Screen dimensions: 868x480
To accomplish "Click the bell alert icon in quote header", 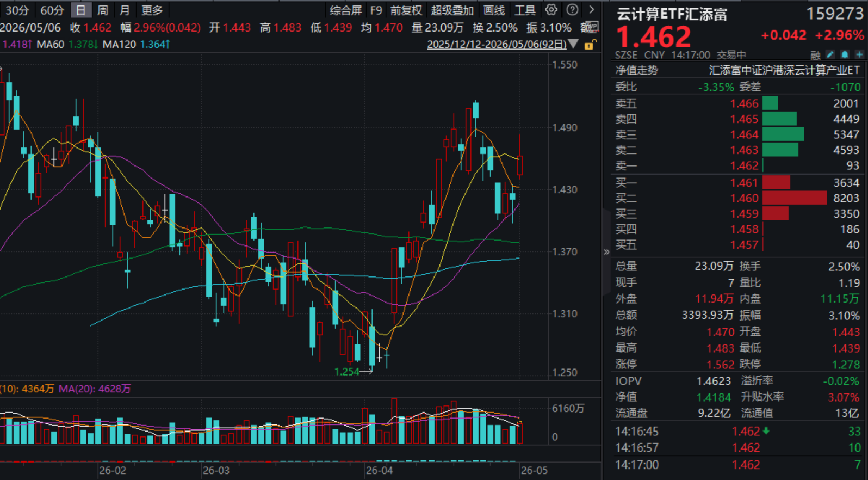I will 845,54.
